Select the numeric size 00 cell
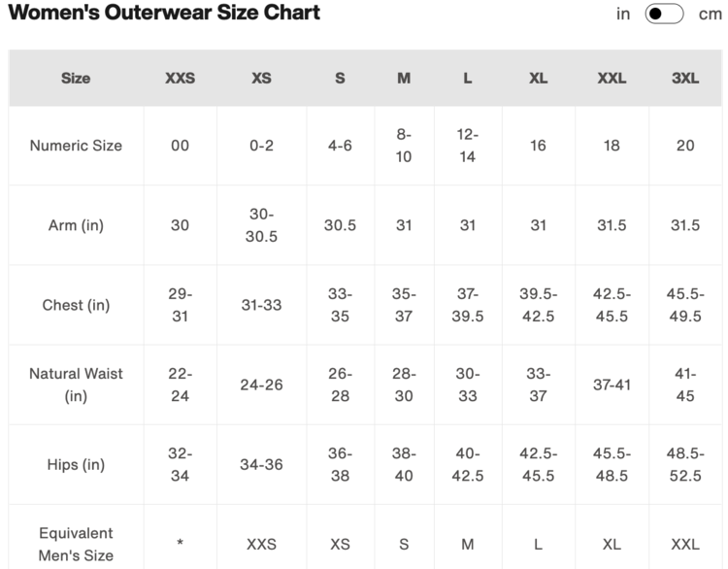 tap(180, 146)
